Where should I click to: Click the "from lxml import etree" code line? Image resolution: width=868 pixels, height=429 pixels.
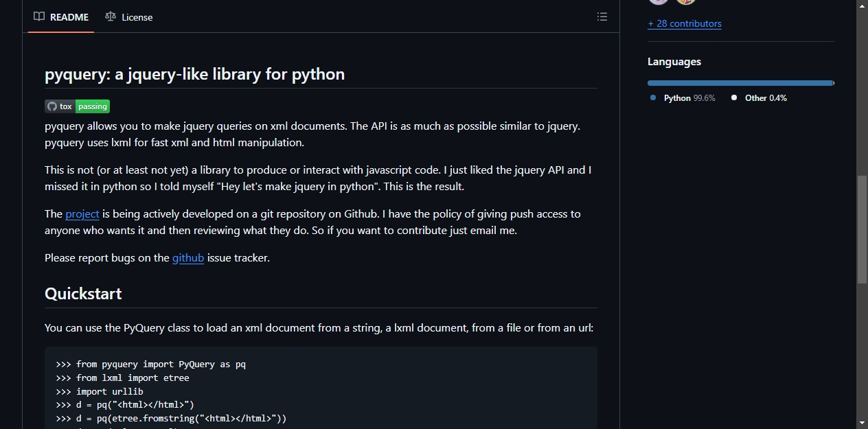122,378
